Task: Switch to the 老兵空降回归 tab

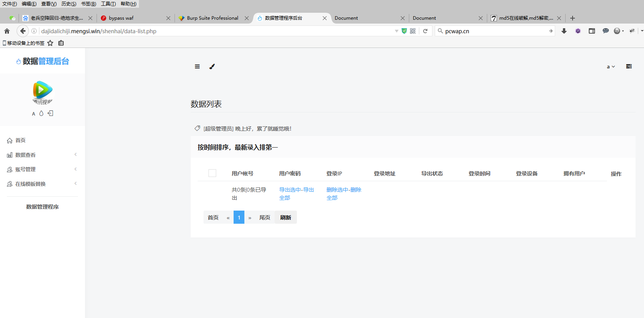Action: (57, 18)
